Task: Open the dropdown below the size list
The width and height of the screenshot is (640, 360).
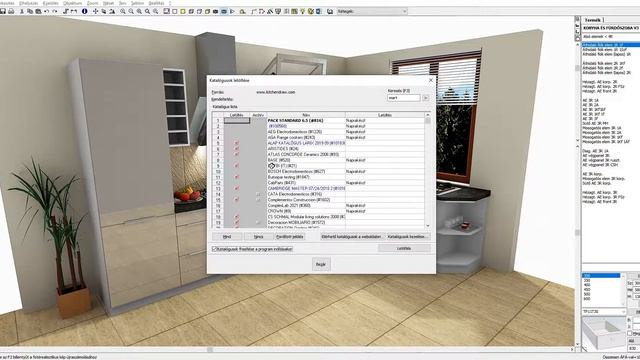Action: (604, 312)
